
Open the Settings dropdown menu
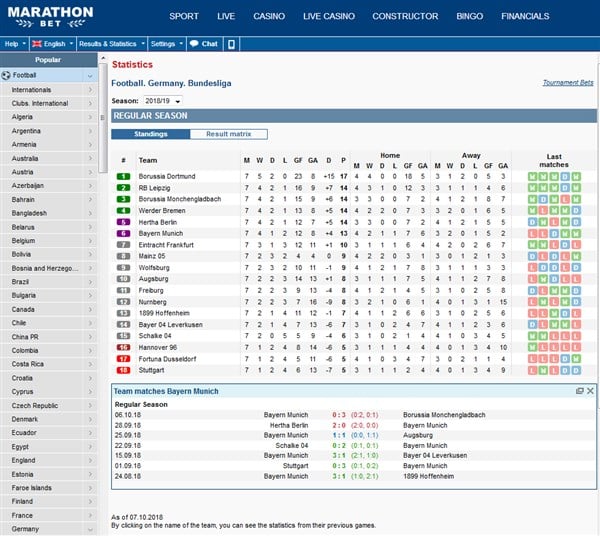tap(167, 44)
